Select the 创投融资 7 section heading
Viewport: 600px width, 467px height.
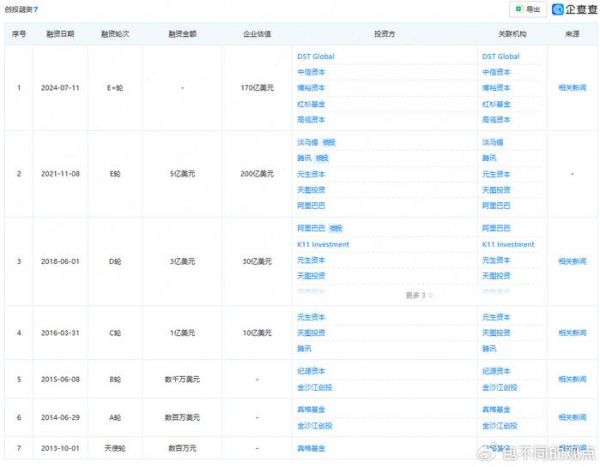[21, 9]
